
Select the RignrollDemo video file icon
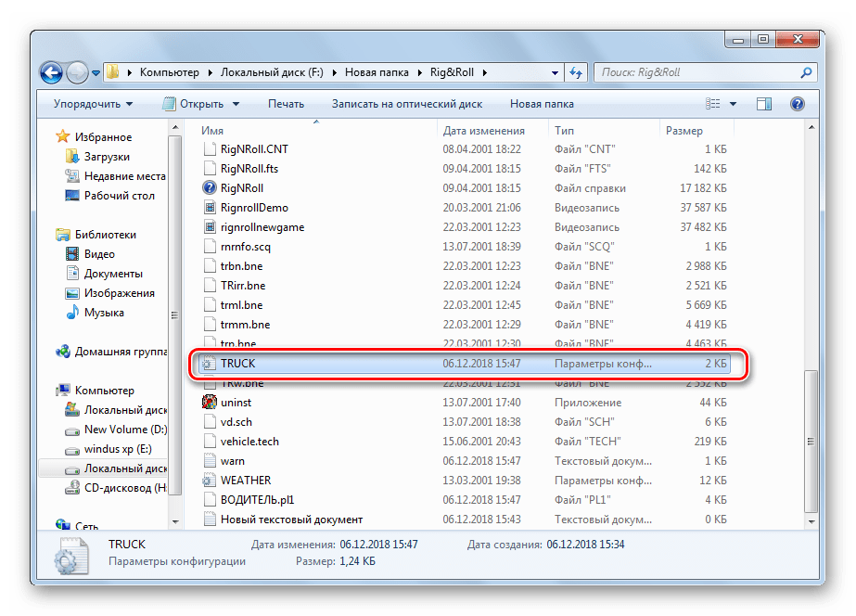(x=210, y=208)
